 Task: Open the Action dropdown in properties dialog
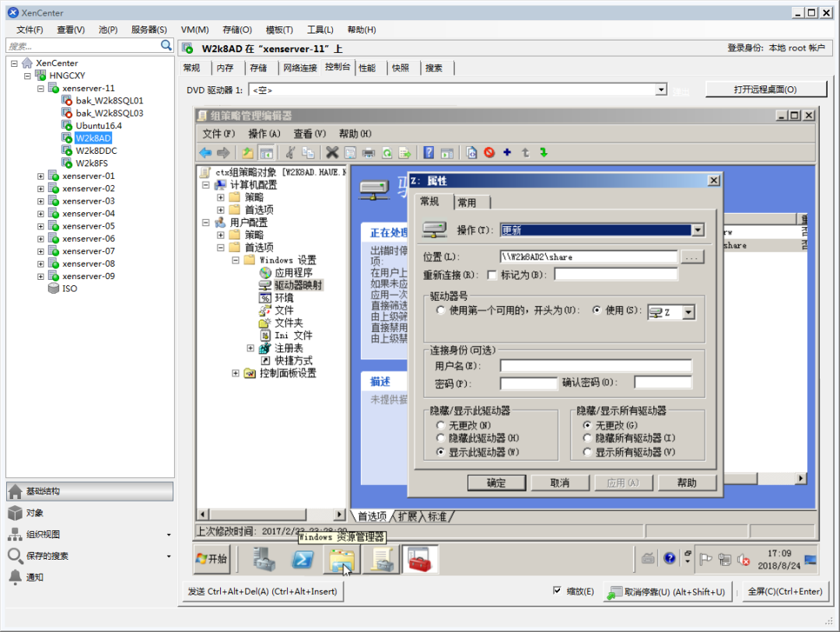[x=698, y=230]
